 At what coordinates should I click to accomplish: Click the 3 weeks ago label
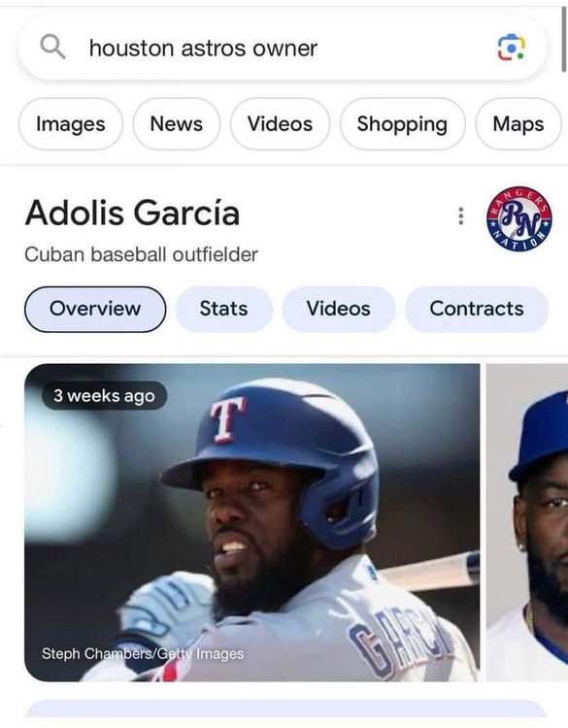(104, 396)
